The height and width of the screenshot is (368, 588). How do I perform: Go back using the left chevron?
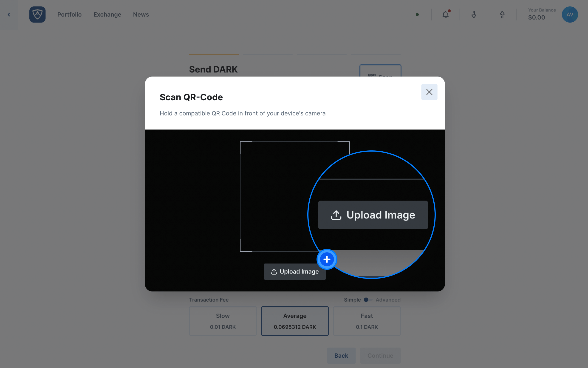(x=9, y=14)
